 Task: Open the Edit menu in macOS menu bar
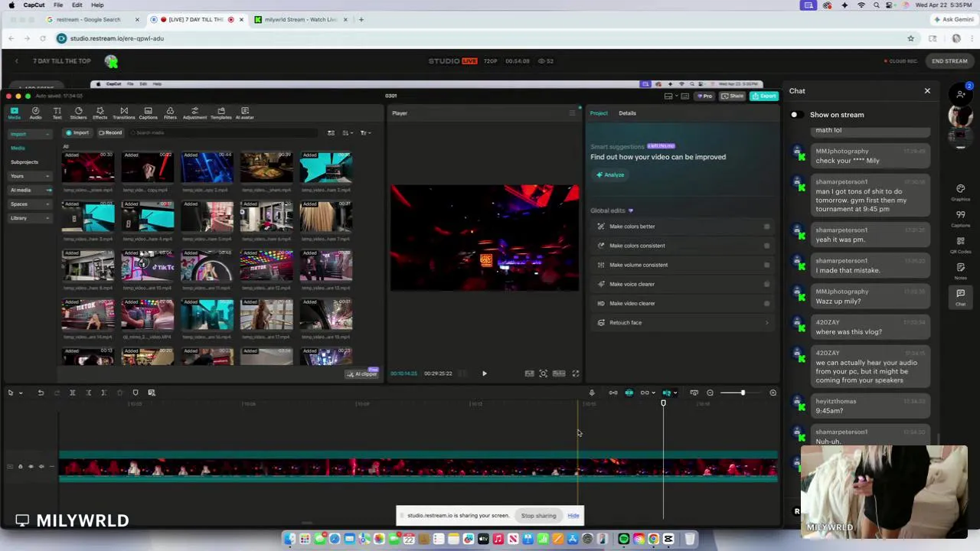point(77,5)
